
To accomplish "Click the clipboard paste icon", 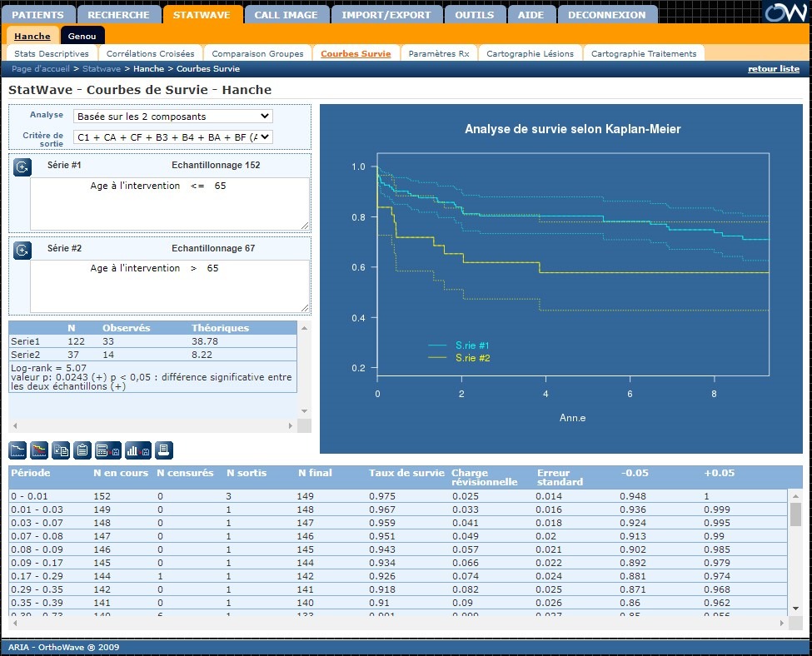I will click(82, 450).
